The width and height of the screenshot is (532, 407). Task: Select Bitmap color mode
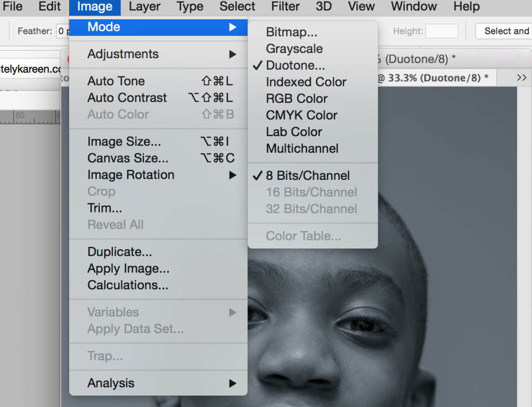[313, 32]
